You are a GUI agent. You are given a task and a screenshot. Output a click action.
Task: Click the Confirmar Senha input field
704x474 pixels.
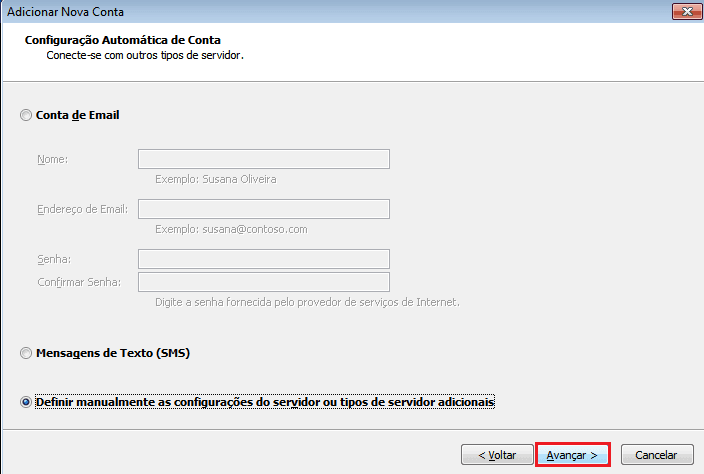coord(263,282)
